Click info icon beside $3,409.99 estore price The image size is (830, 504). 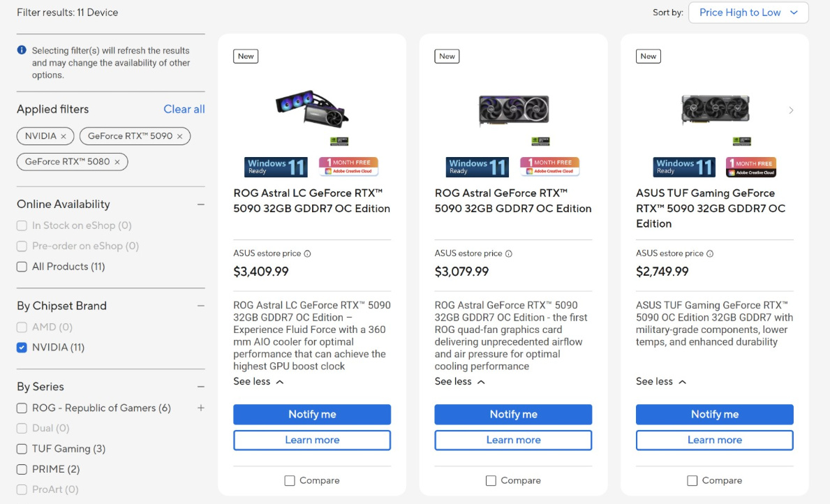308,254
